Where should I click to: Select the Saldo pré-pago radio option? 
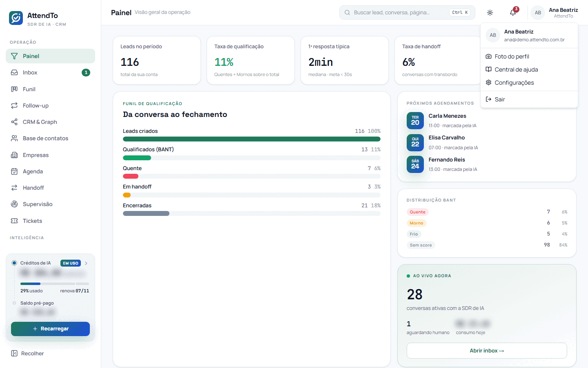point(14,303)
